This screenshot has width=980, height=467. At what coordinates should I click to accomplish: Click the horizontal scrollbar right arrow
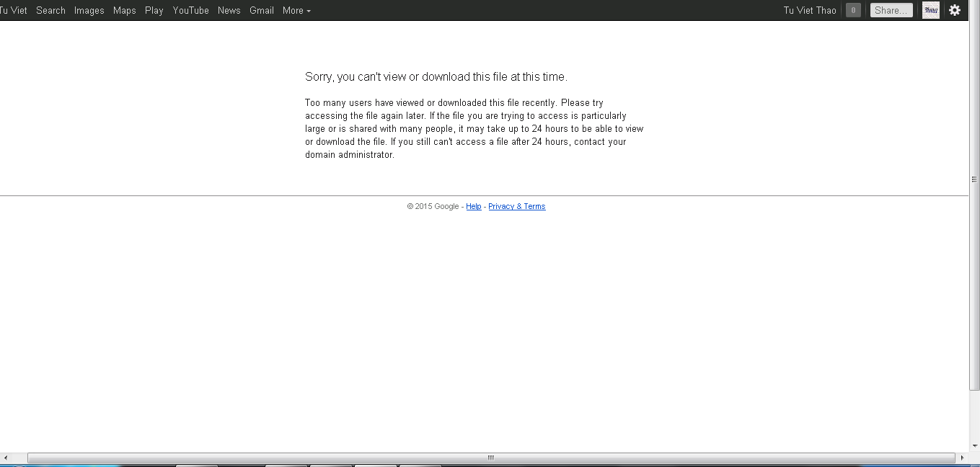click(x=963, y=458)
